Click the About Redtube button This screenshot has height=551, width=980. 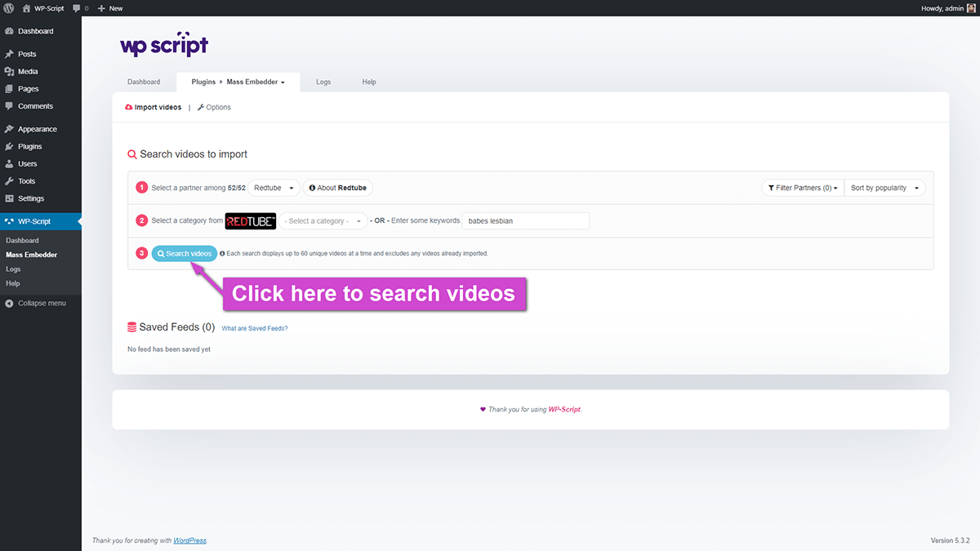[x=338, y=188]
